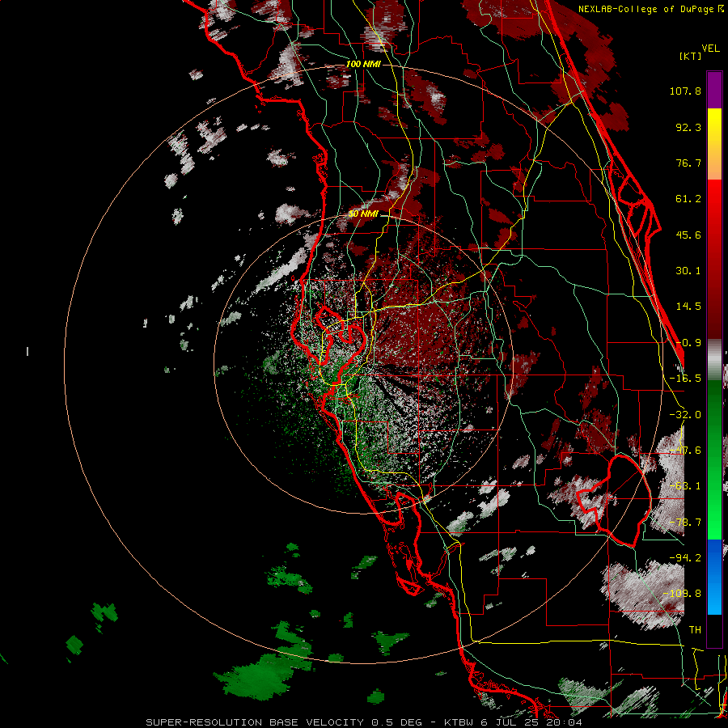
Task: Click the -47.6 value on velocity scale
Action: (x=685, y=451)
